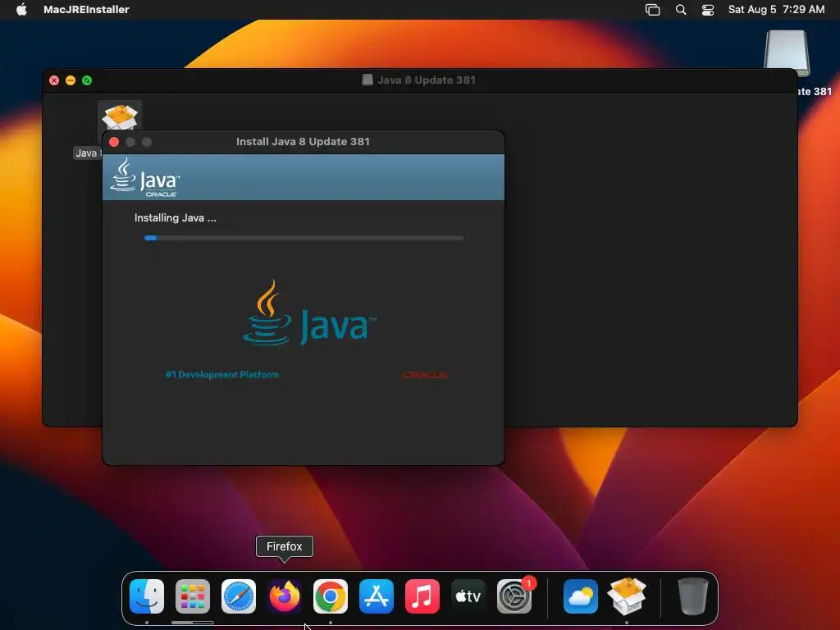Select the Java package icon in Finder window
The width and height of the screenshot is (840, 630).
[x=120, y=116]
